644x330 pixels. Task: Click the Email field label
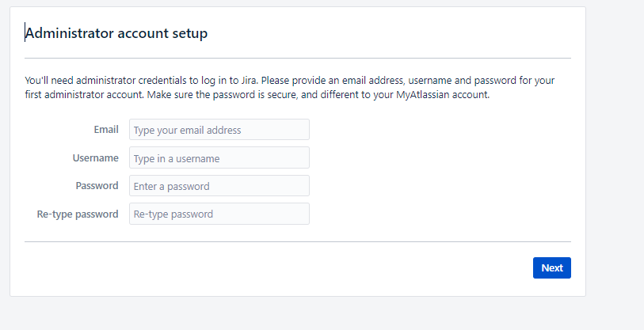pos(106,130)
